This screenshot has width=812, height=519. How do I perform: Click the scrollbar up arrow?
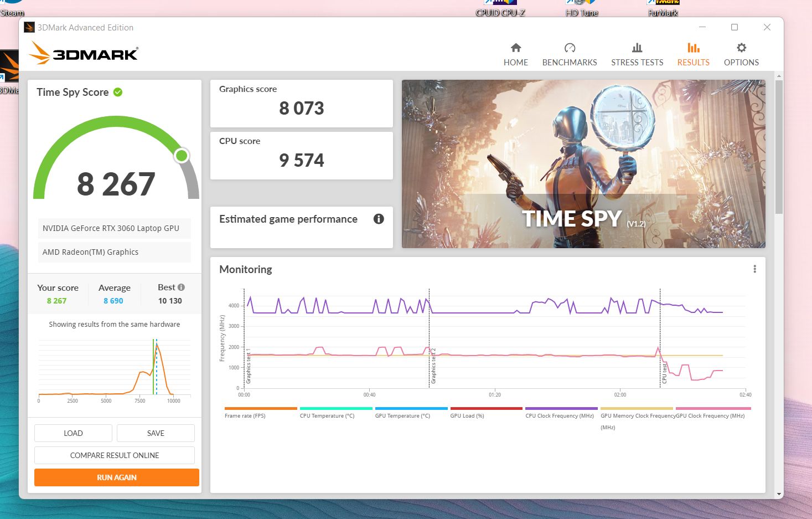click(x=779, y=76)
